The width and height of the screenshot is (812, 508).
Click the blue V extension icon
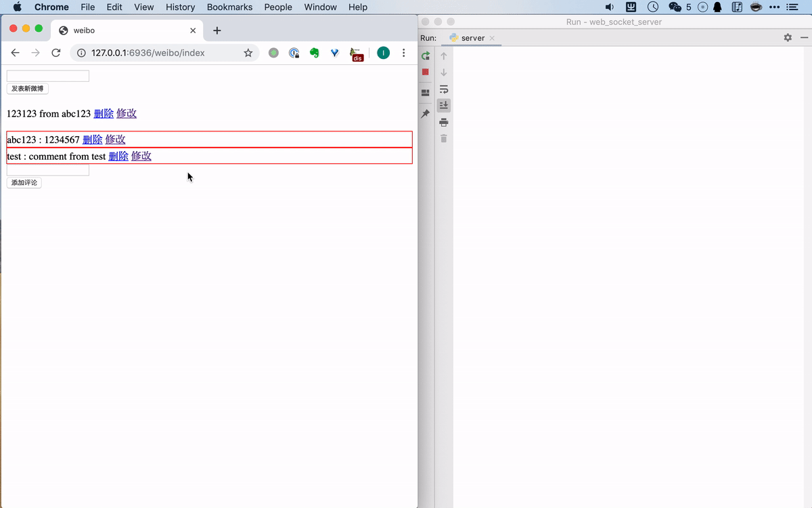334,53
